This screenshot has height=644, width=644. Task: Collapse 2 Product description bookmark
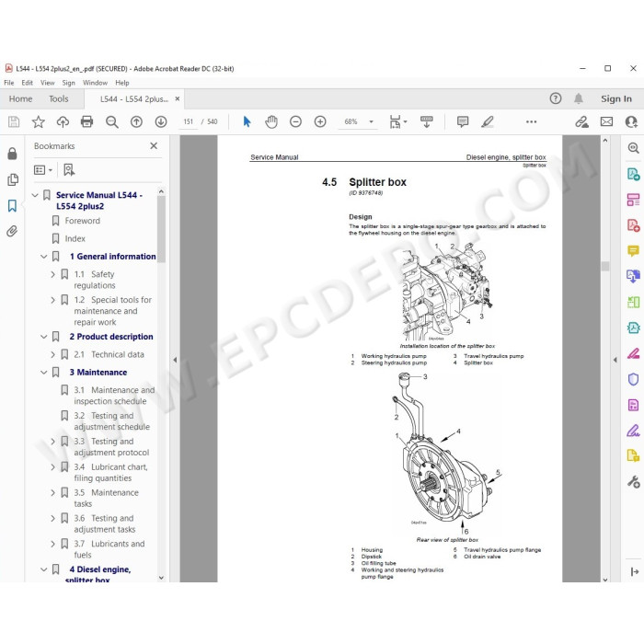tap(44, 337)
